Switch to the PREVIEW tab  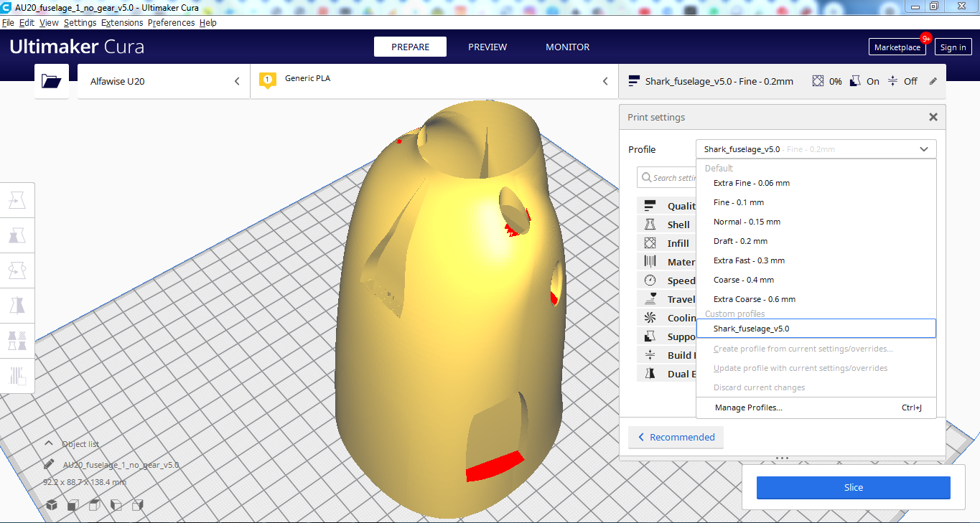[x=487, y=47]
